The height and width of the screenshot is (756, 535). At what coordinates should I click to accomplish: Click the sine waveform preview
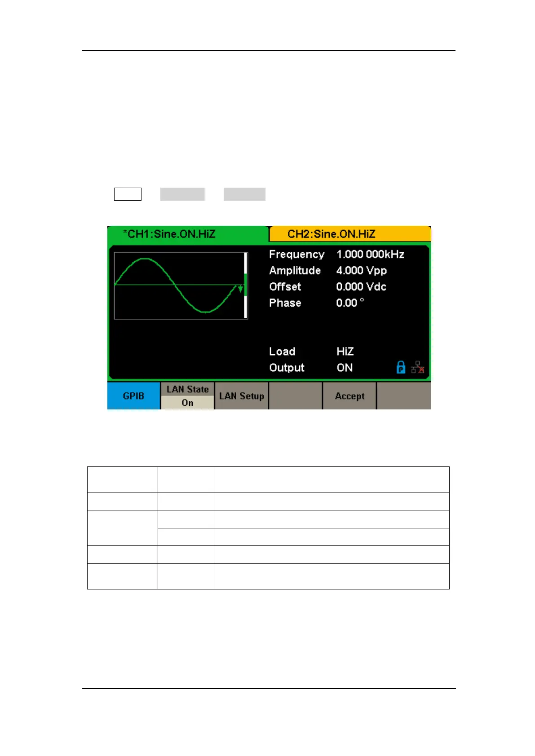179,286
